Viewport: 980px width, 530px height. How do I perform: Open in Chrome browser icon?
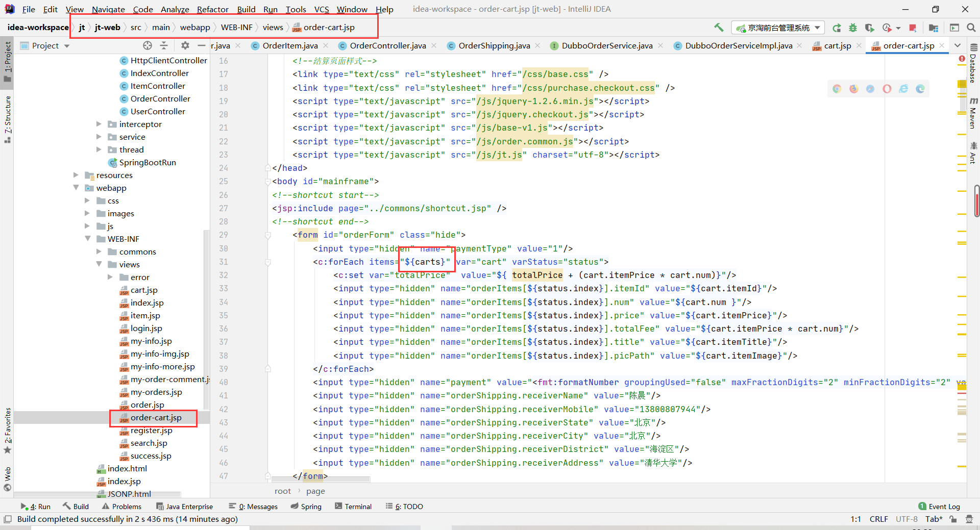pyautogui.click(x=837, y=89)
